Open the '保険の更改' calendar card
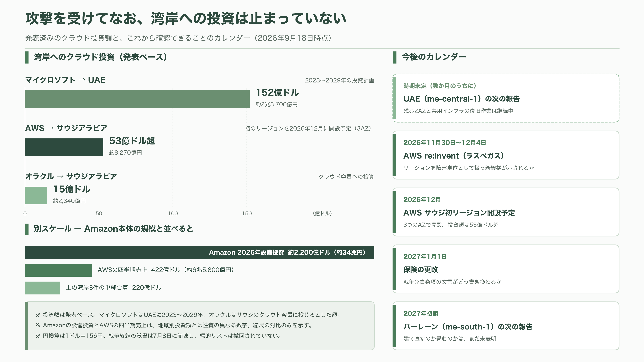This screenshot has width=644, height=362. coord(506,269)
